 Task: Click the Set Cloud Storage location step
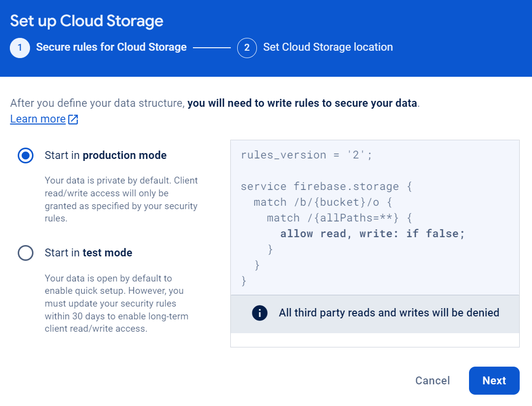(x=328, y=47)
